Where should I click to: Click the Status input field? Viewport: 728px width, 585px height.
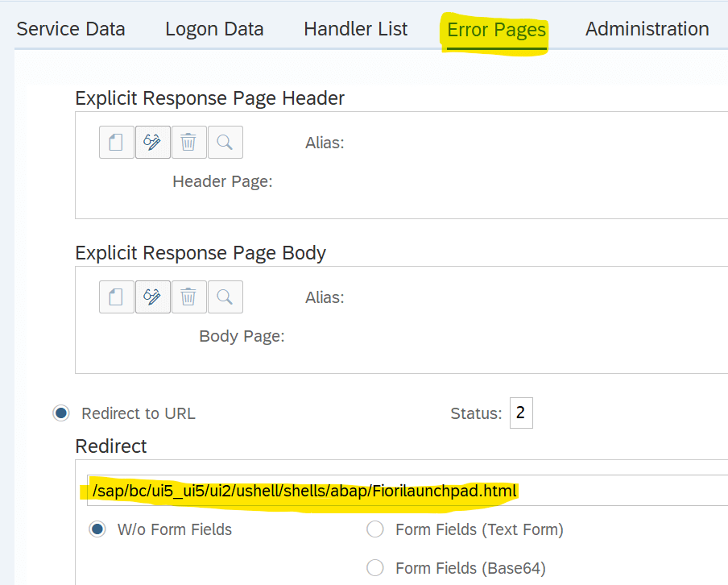coord(521,413)
